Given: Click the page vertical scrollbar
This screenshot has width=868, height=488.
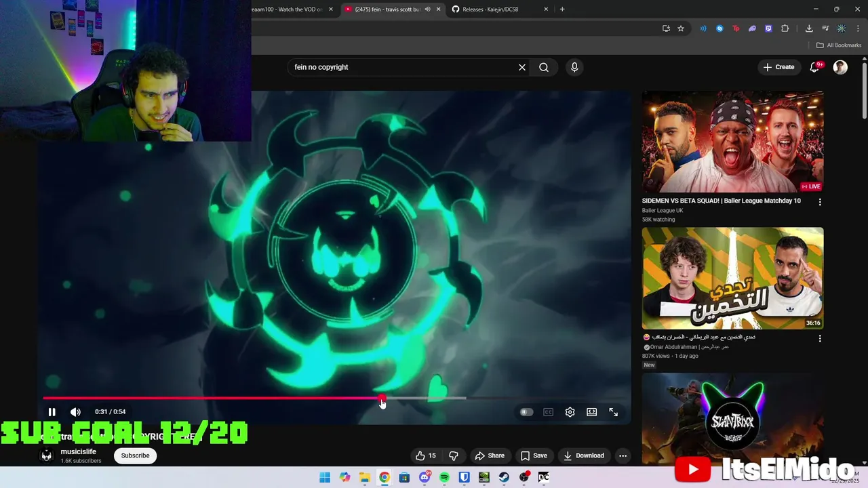Looking at the screenshot, I should click(x=864, y=89).
